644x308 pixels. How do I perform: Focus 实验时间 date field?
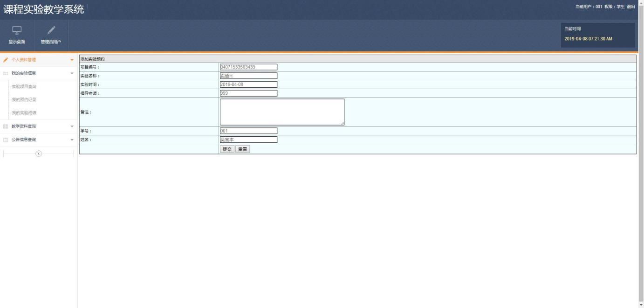248,84
